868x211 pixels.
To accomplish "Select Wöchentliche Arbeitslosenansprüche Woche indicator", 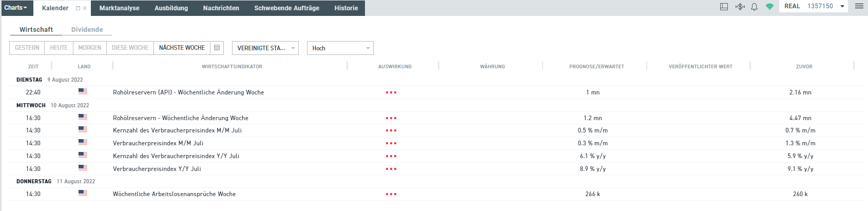I will (x=175, y=194).
